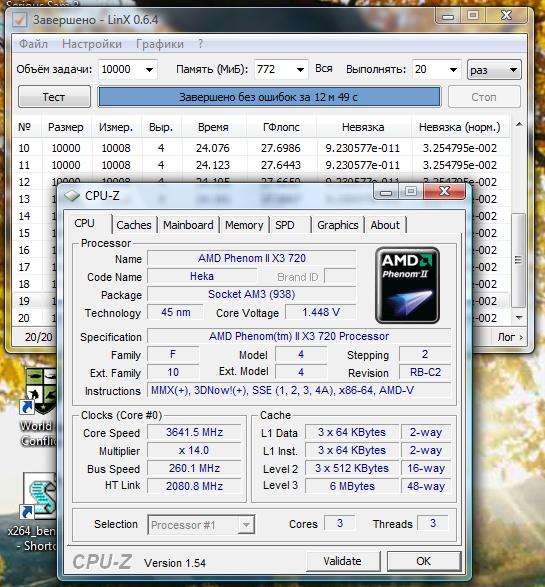Viewport: 545px width, 587px height.
Task: Start the benchmark with Тест button
Action: pyautogui.click(x=54, y=97)
